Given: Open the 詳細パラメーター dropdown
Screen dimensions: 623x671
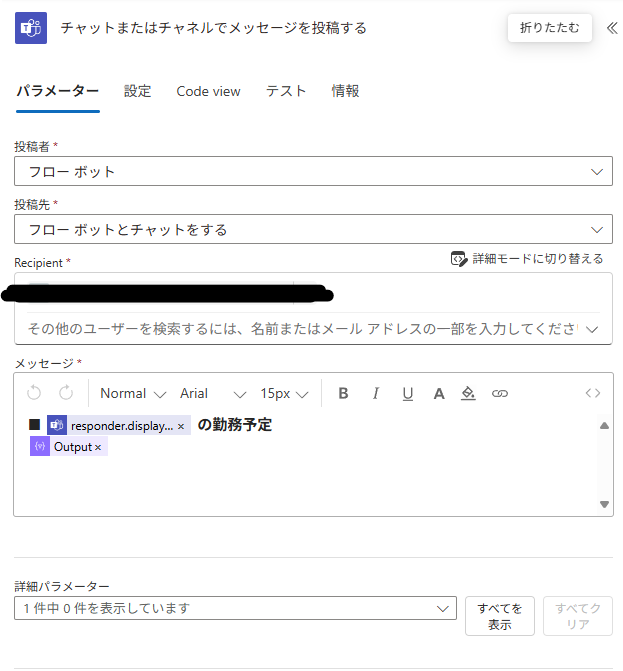Looking at the screenshot, I should [235, 608].
